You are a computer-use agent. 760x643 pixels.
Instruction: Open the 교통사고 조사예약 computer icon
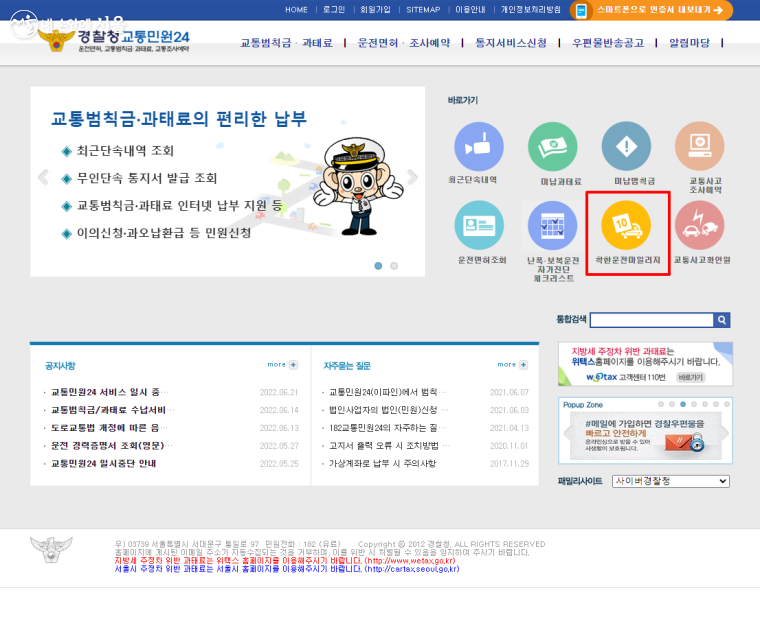[699, 146]
